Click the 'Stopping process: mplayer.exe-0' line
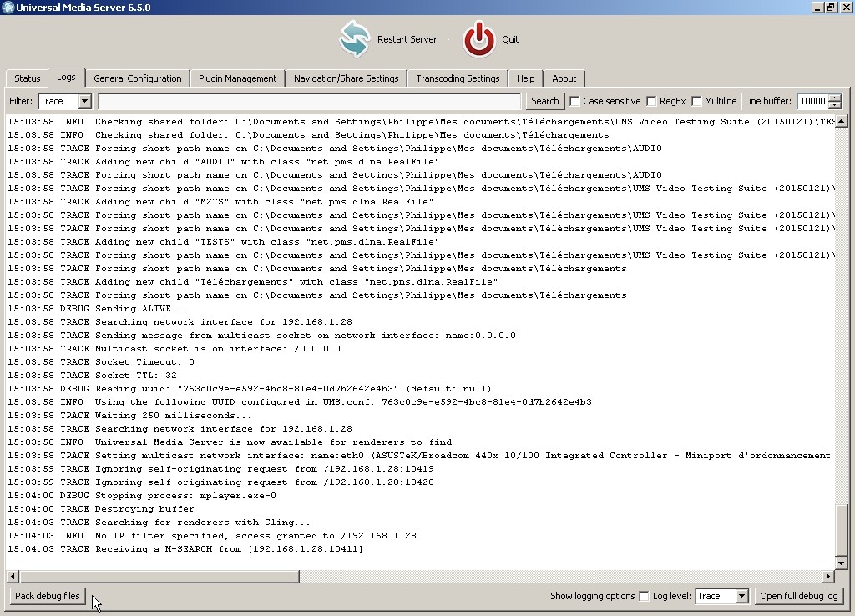The image size is (855, 616). click(x=142, y=496)
